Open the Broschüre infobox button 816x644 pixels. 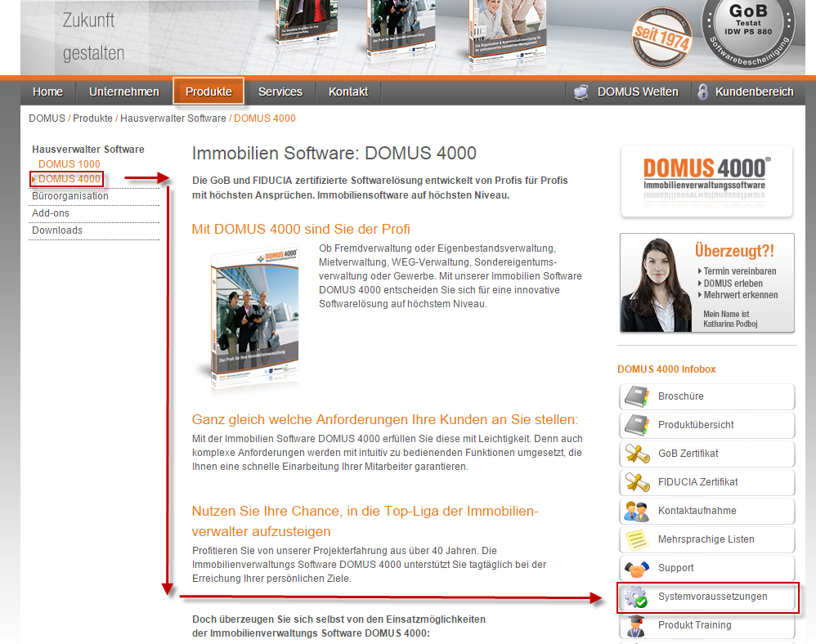click(x=707, y=396)
